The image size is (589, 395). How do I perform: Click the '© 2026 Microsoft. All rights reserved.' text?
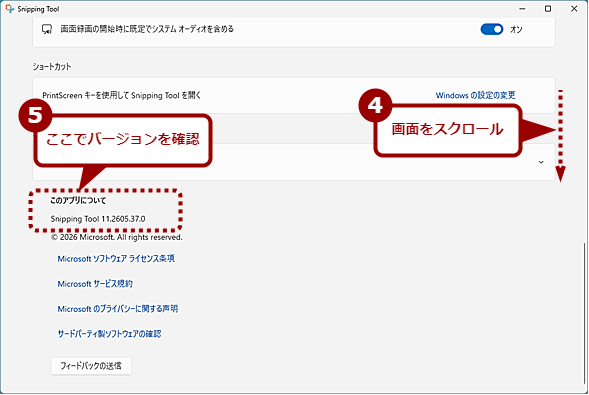coord(117,237)
